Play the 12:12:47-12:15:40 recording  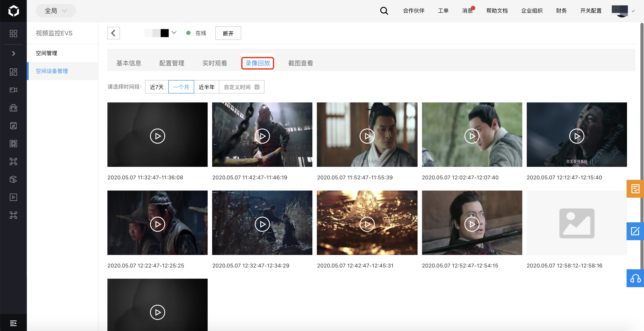click(577, 136)
